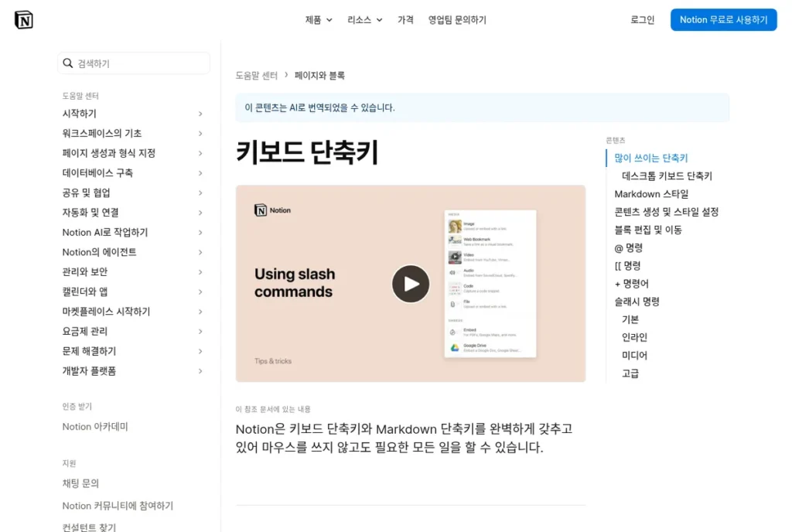The image size is (792, 532).
Task: Jump to 기본 subsection
Action: click(630, 319)
